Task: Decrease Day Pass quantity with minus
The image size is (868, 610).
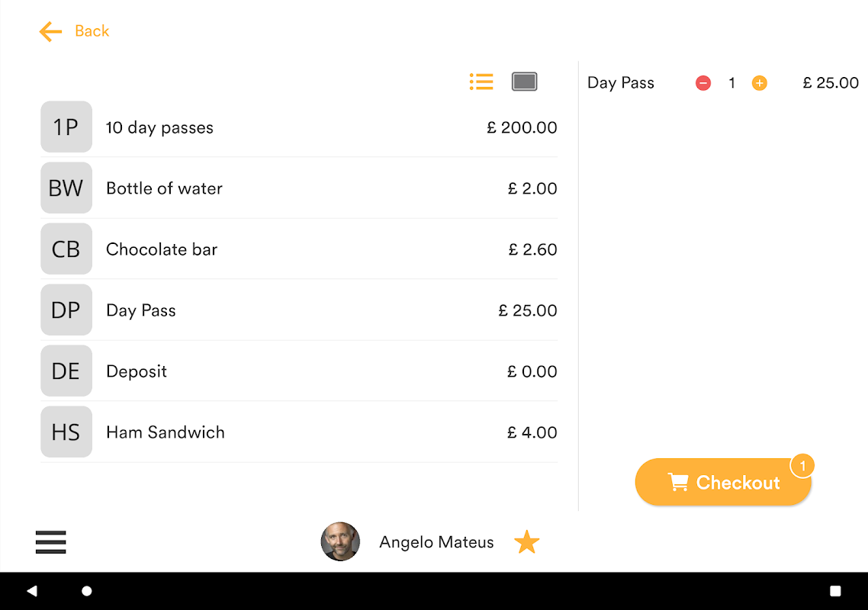Action: [x=703, y=83]
